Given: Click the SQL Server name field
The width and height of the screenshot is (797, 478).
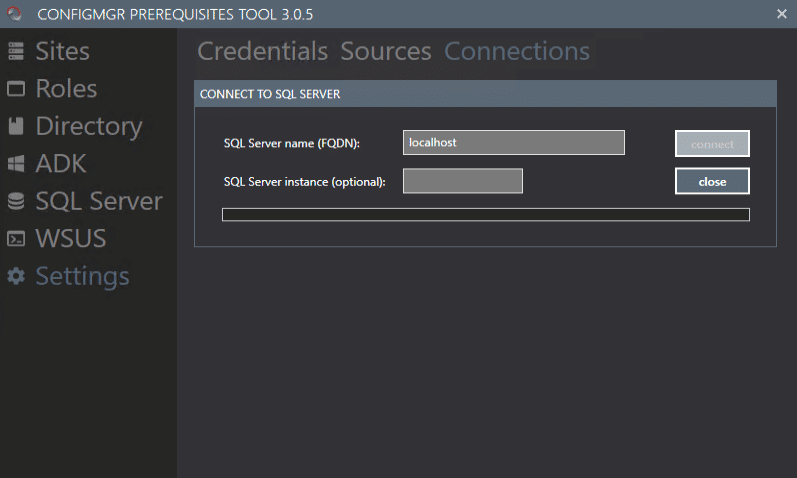Looking at the screenshot, I should 513,143.
